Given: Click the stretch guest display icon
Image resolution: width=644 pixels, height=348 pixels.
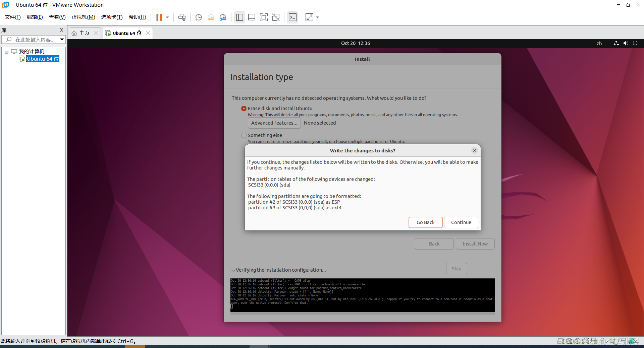Looking at the screenshot, I should point(309,17).
